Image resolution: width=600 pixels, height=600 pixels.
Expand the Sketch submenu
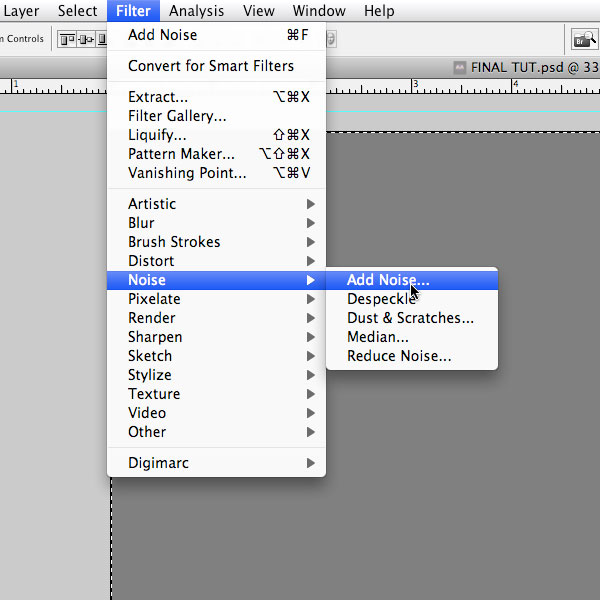click(x=217, y=356)
